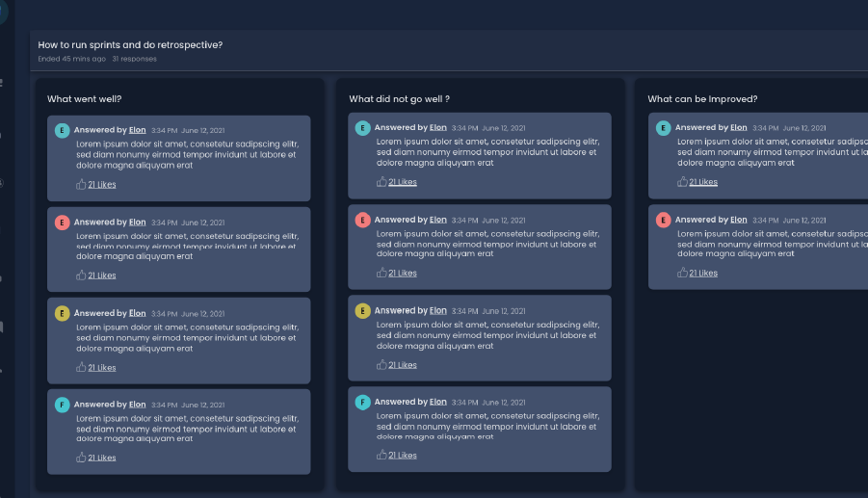This screenshot has height=498, width=868.
Task: Click thumbs-up icon on last 'What did not go well' card
Action: click(x=381, y=455)
